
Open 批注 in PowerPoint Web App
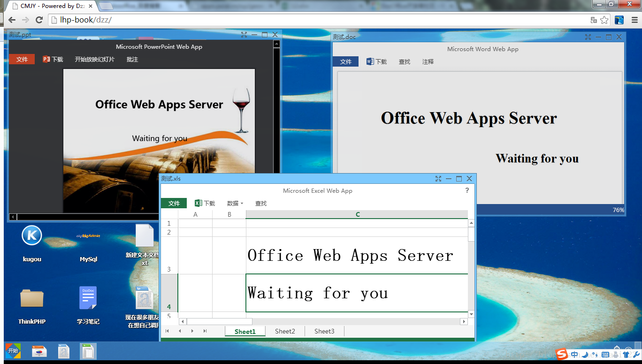point(132,60)
